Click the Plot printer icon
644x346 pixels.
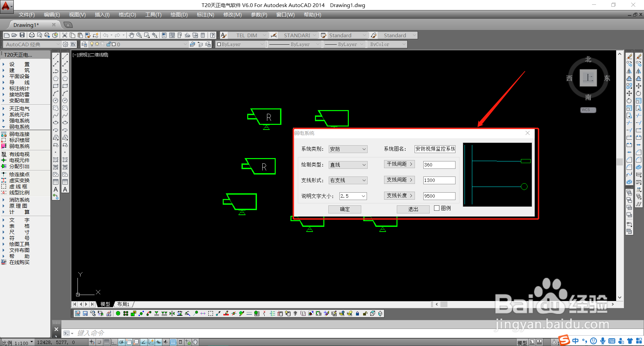[32, 35]
